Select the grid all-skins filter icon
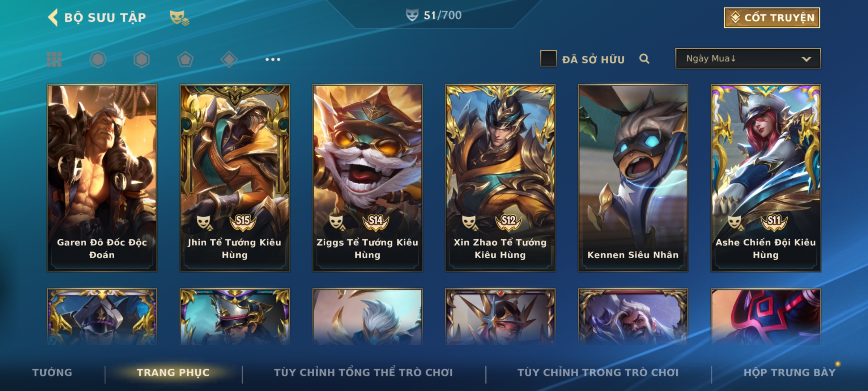This screenshot has height=391, width=868. [54, 59]
